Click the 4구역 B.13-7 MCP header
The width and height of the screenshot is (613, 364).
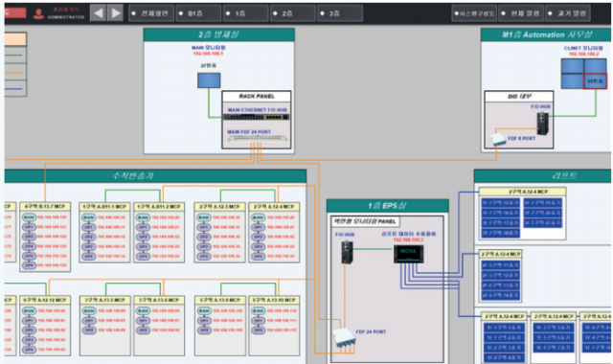pyautogui.click(x=45, y=207)
